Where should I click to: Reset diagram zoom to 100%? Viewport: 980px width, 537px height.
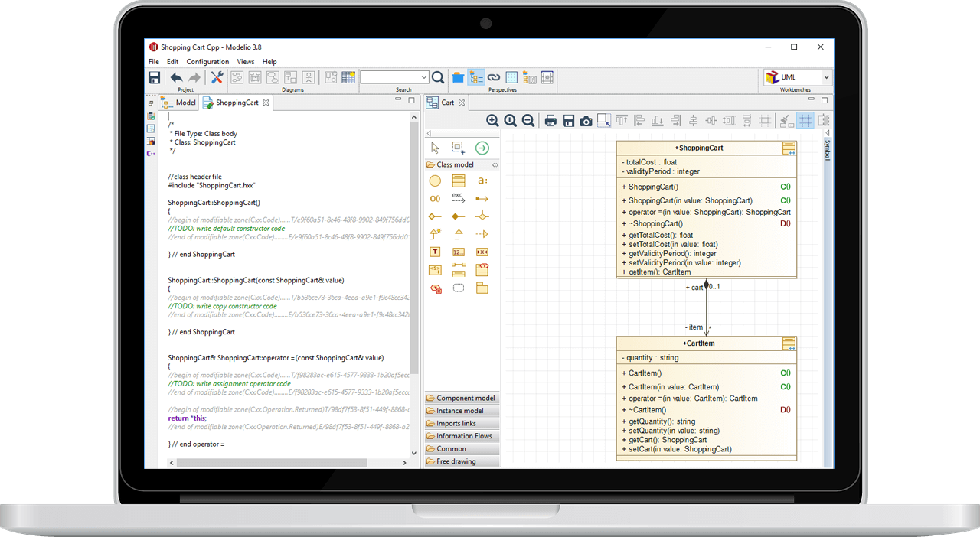(x=511, y=120)
